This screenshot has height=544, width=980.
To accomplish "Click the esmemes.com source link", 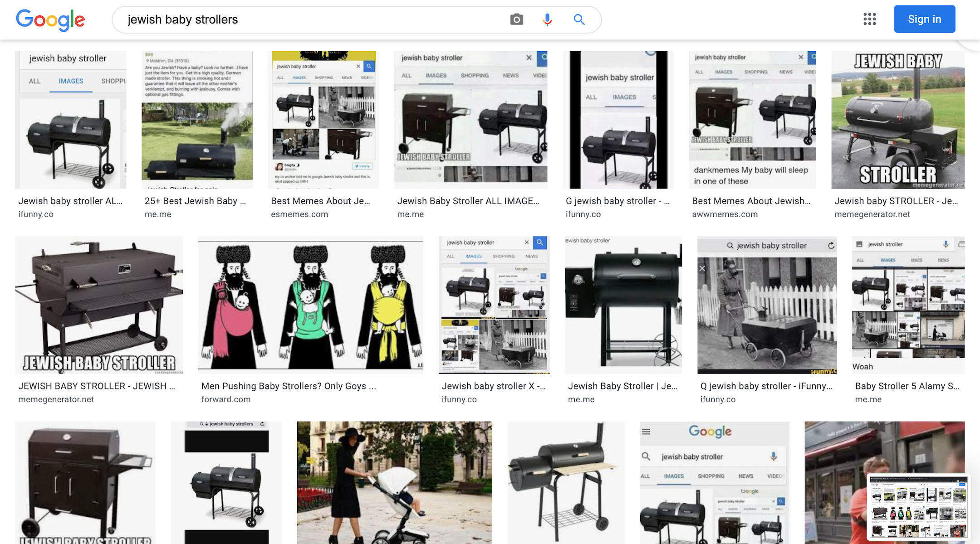I will 299,214.
